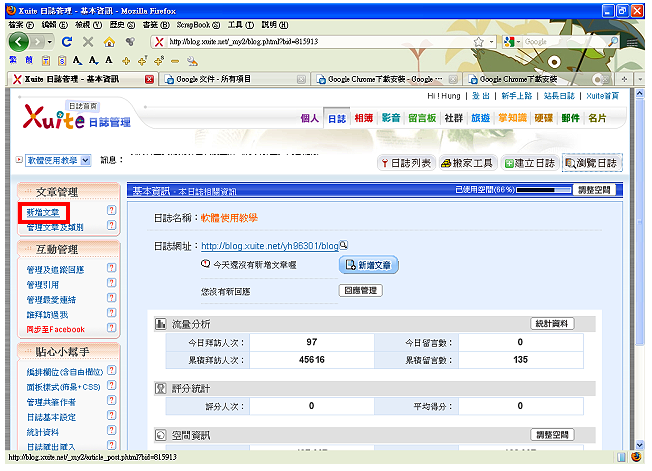652x471 pixels.
Task: Go to the Home page icon
Action: [x=109, y=42]
